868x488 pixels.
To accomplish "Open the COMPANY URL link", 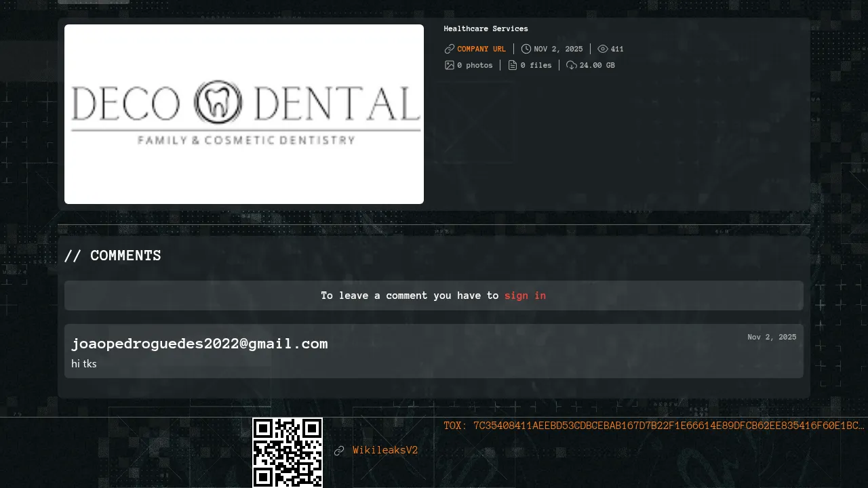I will (x=481, y=49).
